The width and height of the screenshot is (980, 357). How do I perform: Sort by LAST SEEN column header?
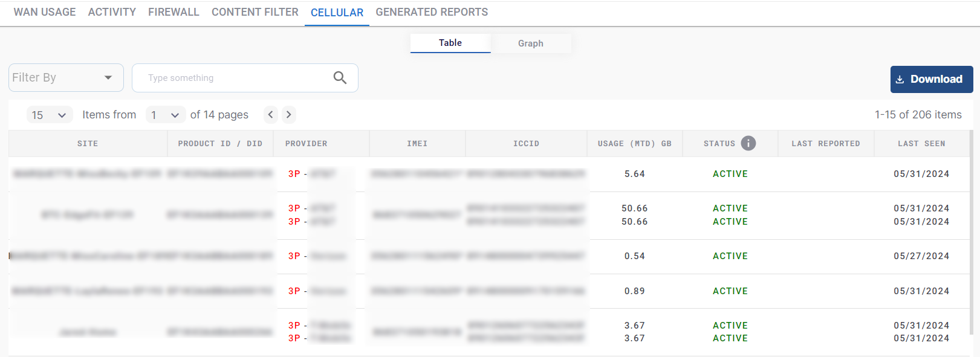[x=922, y=144]
